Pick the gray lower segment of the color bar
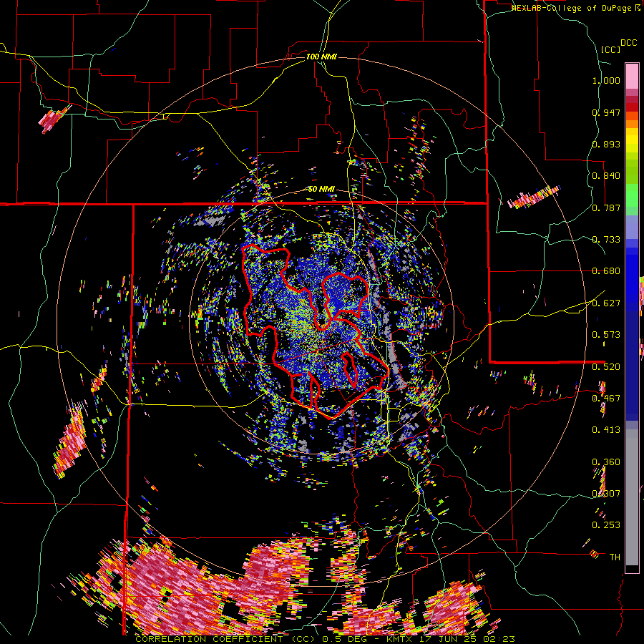 (x=632, y=497)
